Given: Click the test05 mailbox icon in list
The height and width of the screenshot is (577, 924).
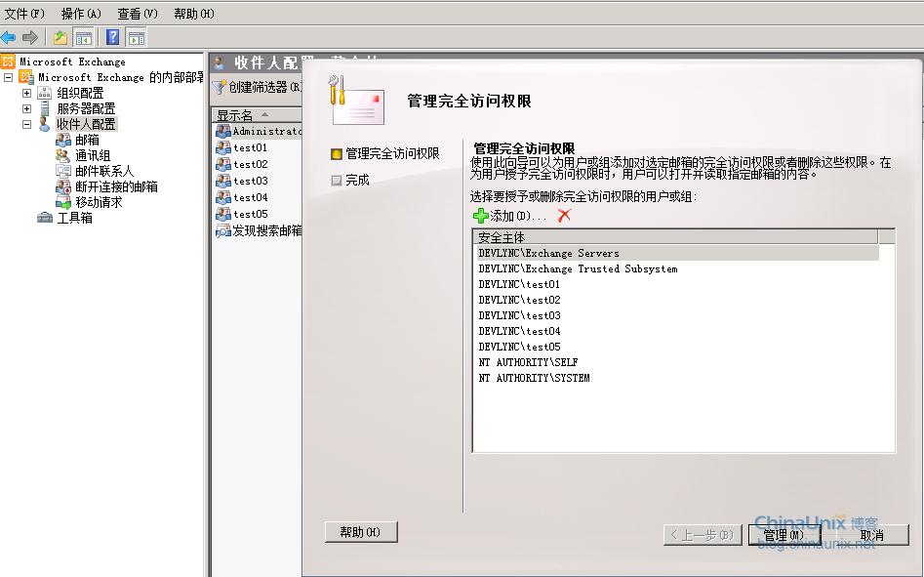Looking at the screenshot, I should pos(223,214).
